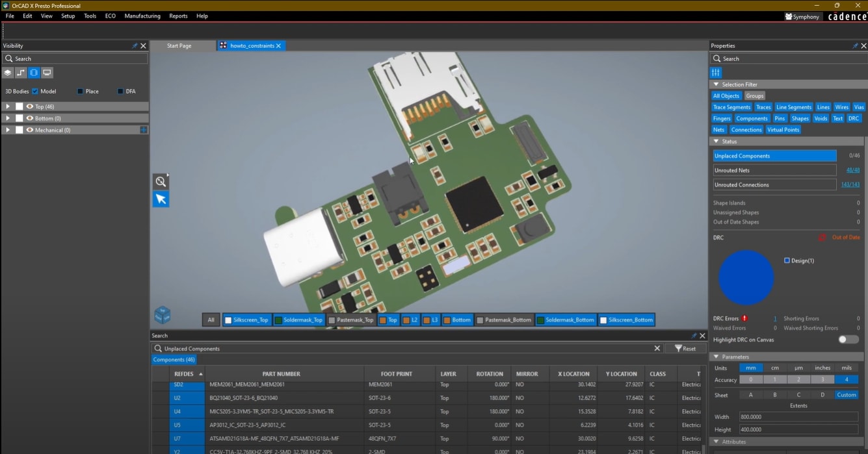Select the layers icon in the Visibility panel

8,73
